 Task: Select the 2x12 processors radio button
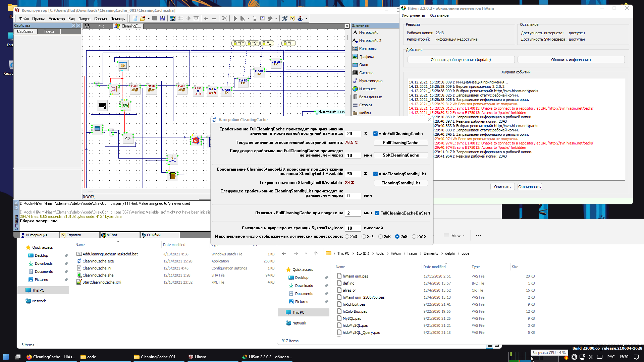tap(414, 237)
